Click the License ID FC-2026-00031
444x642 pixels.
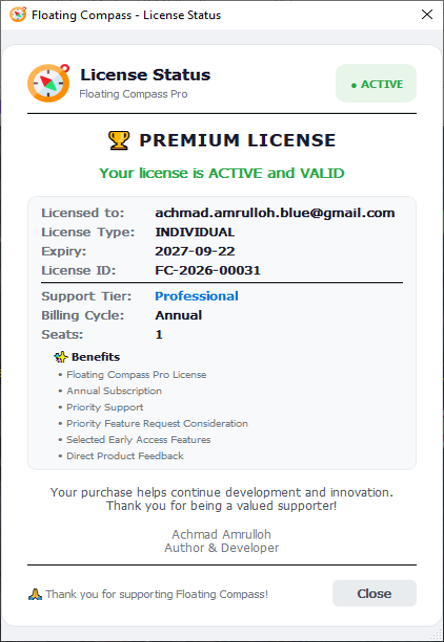pos(208,270)
